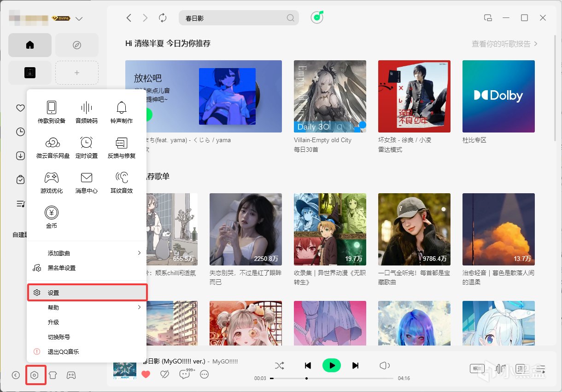Click the current song album cover
562x392 pixels.
point(124,370)
